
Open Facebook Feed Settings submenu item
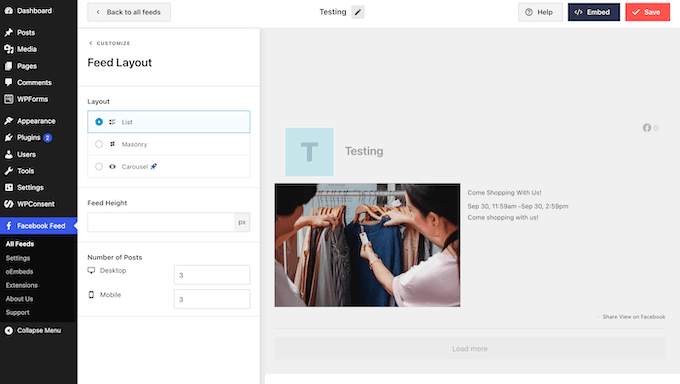pos(18,258)
